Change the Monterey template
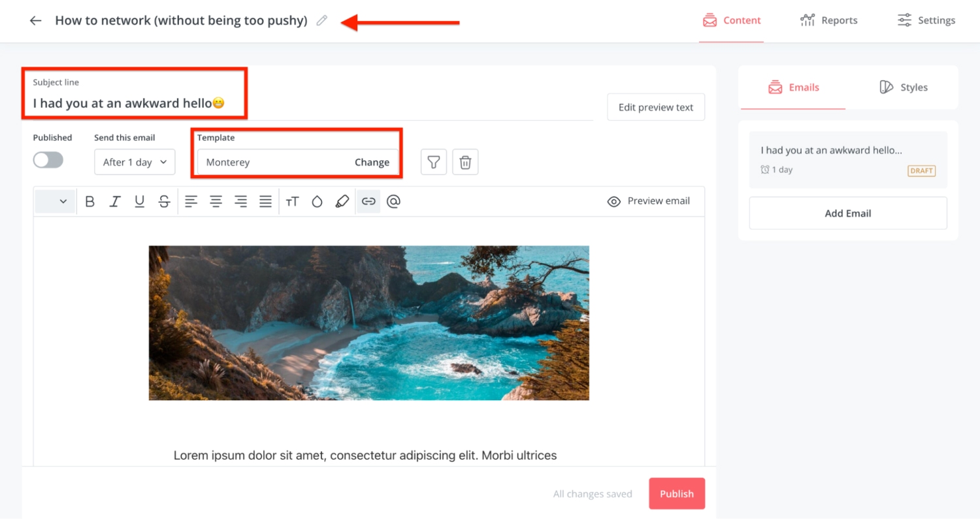 [372, 162]
